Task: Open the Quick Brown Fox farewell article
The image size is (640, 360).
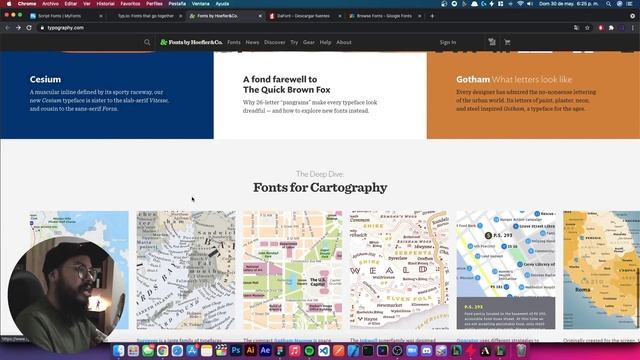Action: point(320,95)
